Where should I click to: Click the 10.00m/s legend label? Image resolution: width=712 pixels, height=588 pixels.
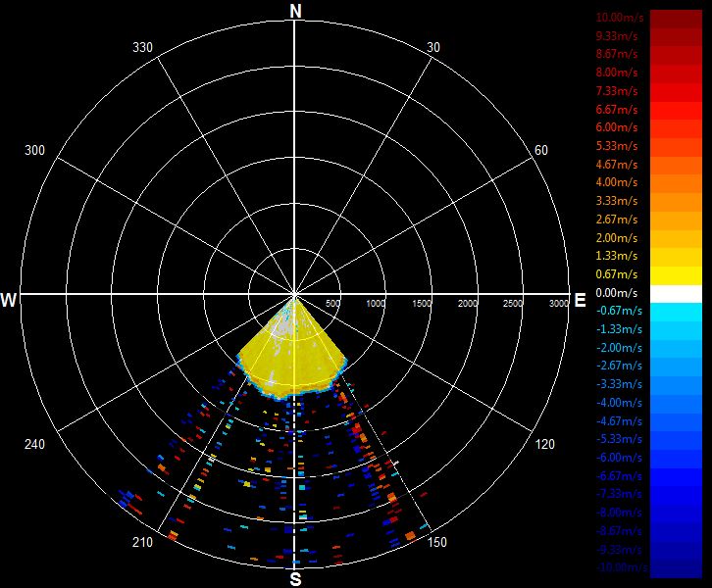(620, 18)
